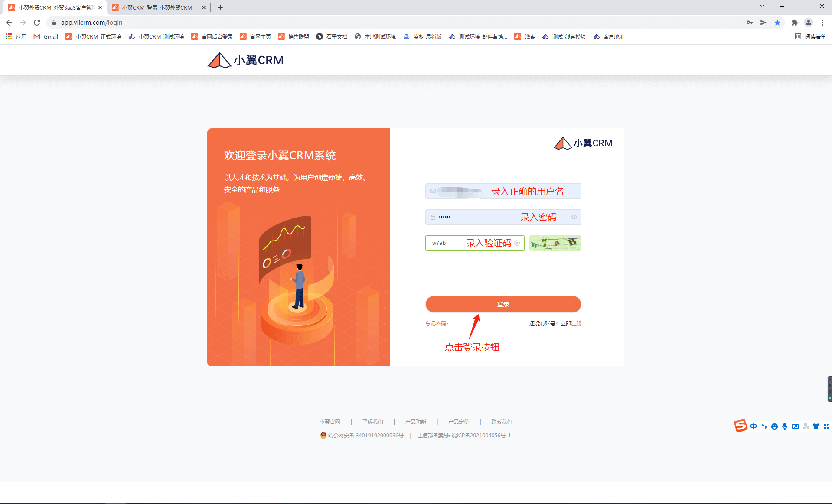Open 蓝湖-最新版 bookmark
Image resolution: width=832 pixels, height=504 pixels.
pyautogui.click(x=422, y=37)
